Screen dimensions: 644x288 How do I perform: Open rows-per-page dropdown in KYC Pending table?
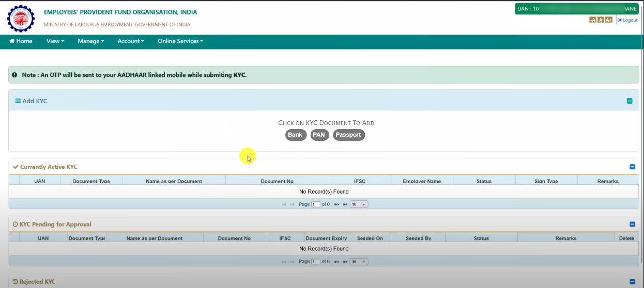[359, 262]
